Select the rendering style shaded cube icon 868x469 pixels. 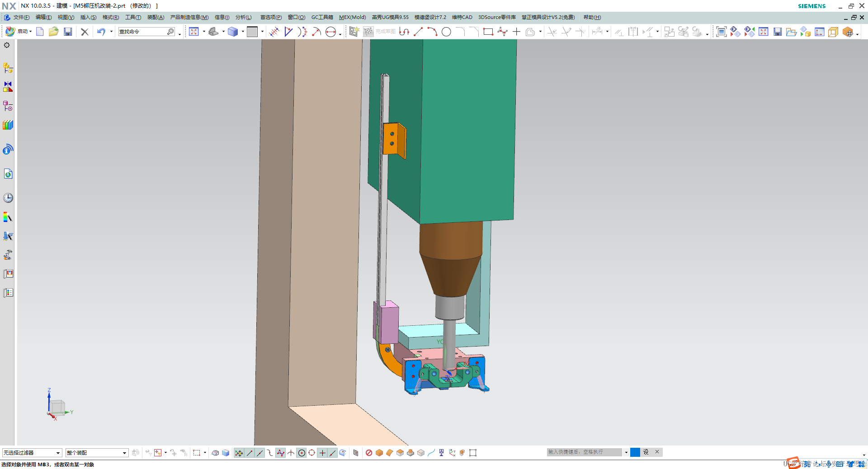(233, 32)
